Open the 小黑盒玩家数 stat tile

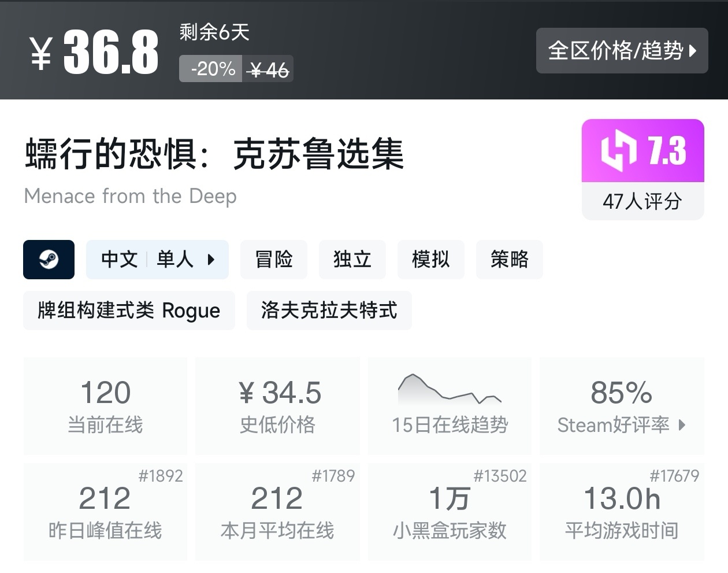coord(450,511)
